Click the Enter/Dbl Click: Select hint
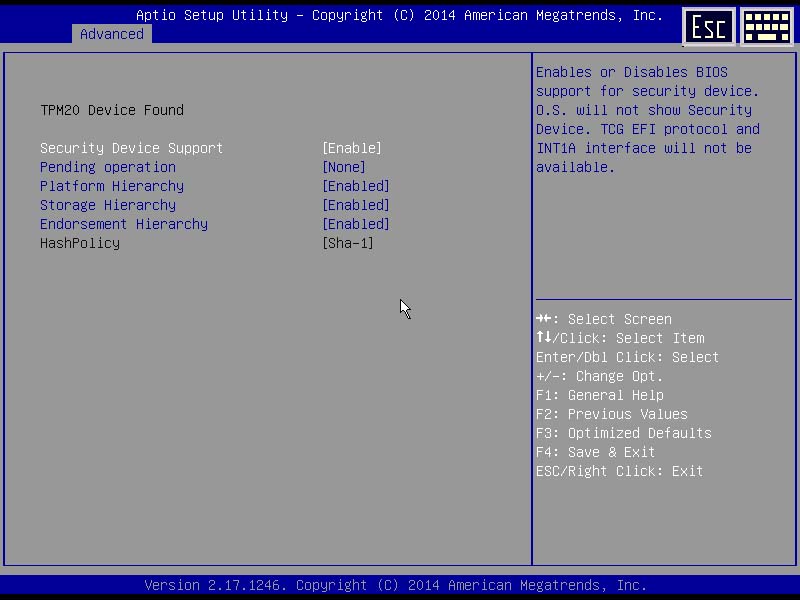 [628, 357]
